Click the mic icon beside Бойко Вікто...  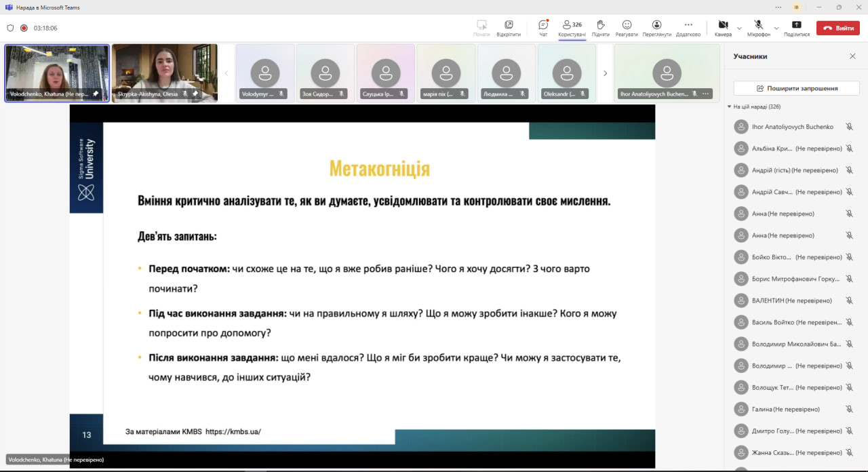pyautogui.click(x=849, y=257)
